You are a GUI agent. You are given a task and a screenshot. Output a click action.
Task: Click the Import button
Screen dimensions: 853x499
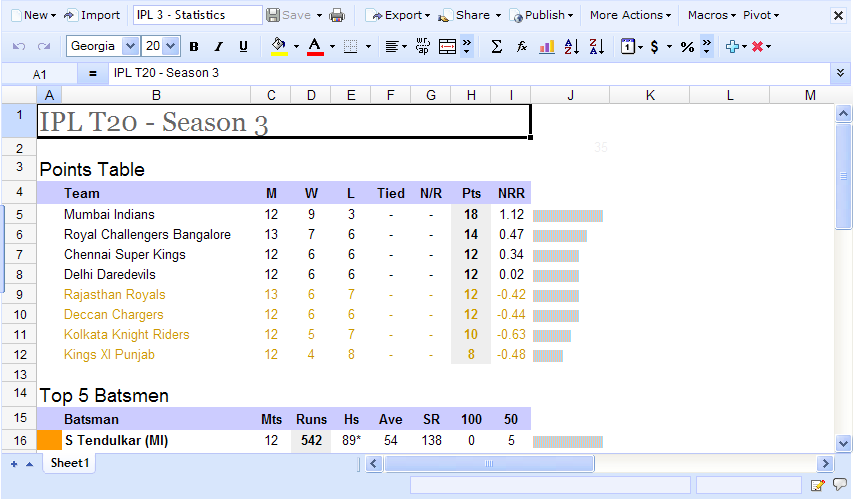click(92, 15)
